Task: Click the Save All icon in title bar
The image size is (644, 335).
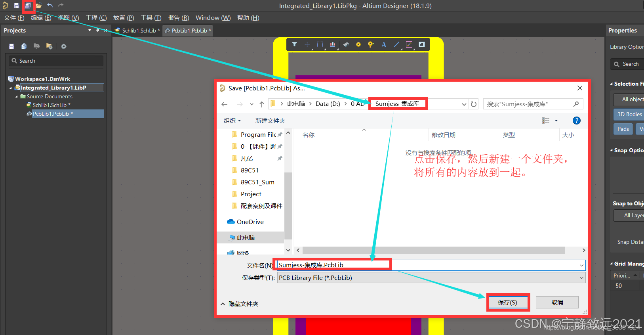Action: click(28, 6)
